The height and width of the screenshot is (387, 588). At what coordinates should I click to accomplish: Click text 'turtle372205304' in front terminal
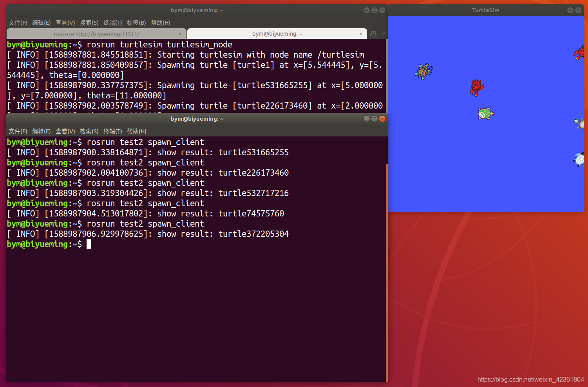tap(253, 234)
